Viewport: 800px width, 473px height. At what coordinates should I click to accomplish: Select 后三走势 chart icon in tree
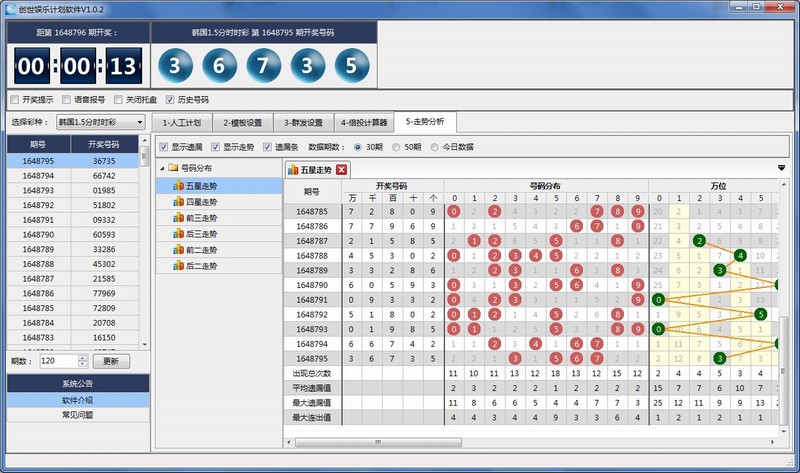(179, 233)
